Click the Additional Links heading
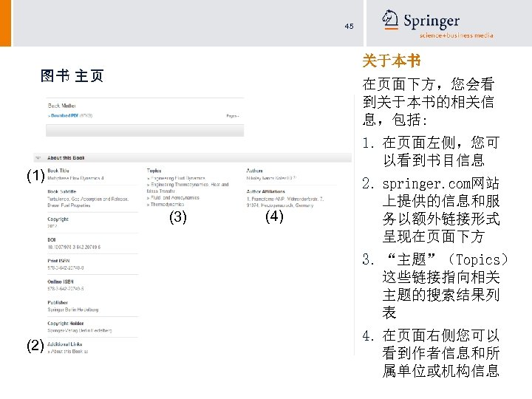This screenshot has height=399, width=532. [x=65, y=344]
